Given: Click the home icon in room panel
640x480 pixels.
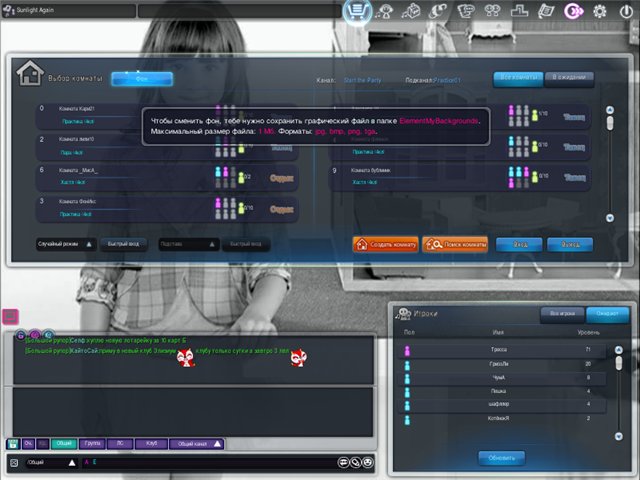Looking at the screenshot, I should click(x=29, y=74).
